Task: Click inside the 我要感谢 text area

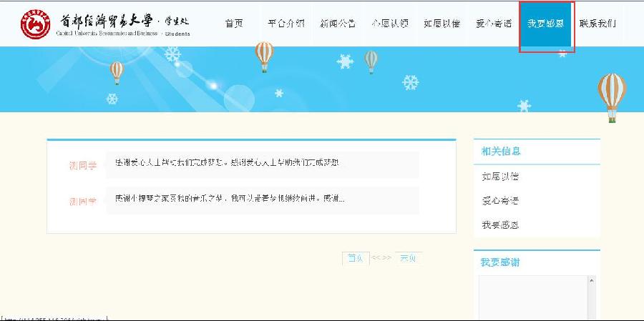Action: pyautogui.click(x=534, y=297)
